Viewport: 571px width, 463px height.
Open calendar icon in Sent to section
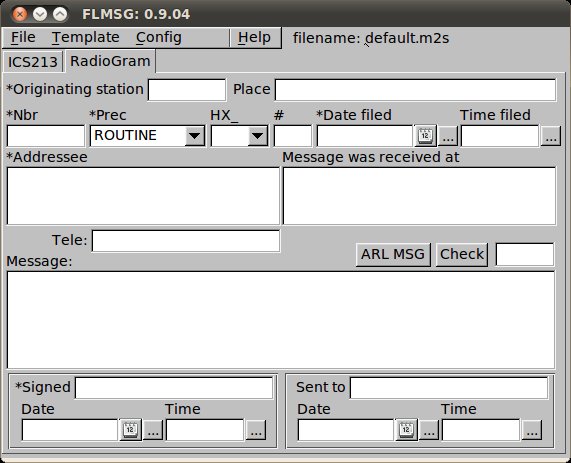(406, 430)
